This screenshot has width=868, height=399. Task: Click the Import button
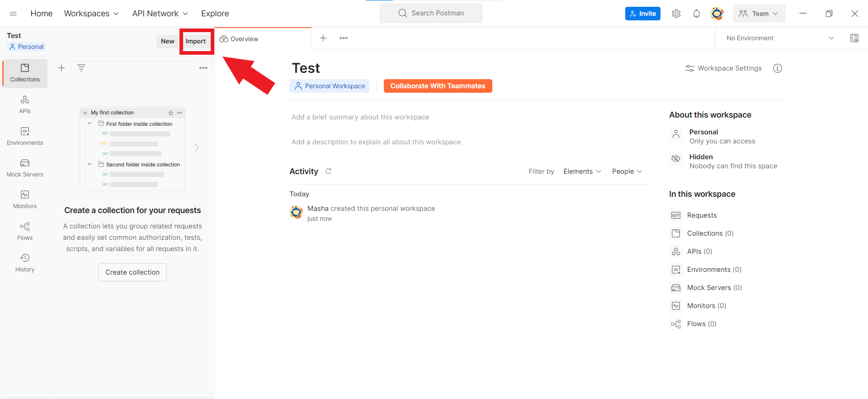196,41
